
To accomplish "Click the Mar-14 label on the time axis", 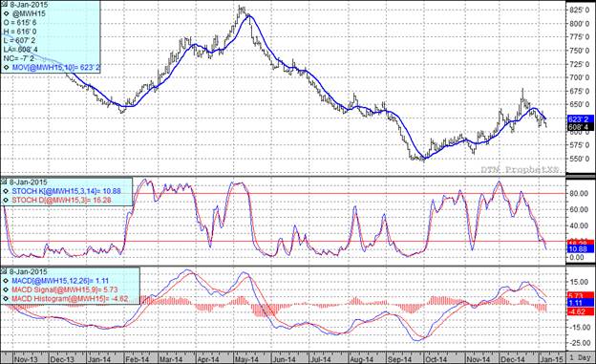I will [171, 359].
